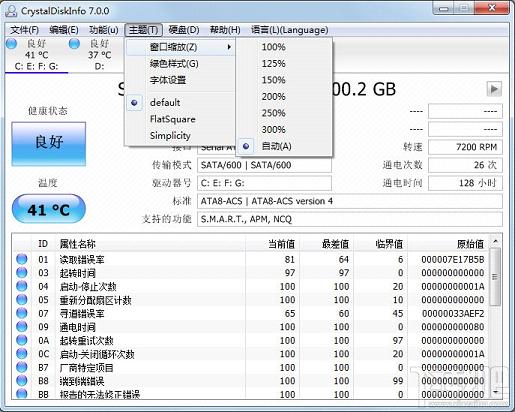Click status icon of attribute B8

(x=22, y=380)
